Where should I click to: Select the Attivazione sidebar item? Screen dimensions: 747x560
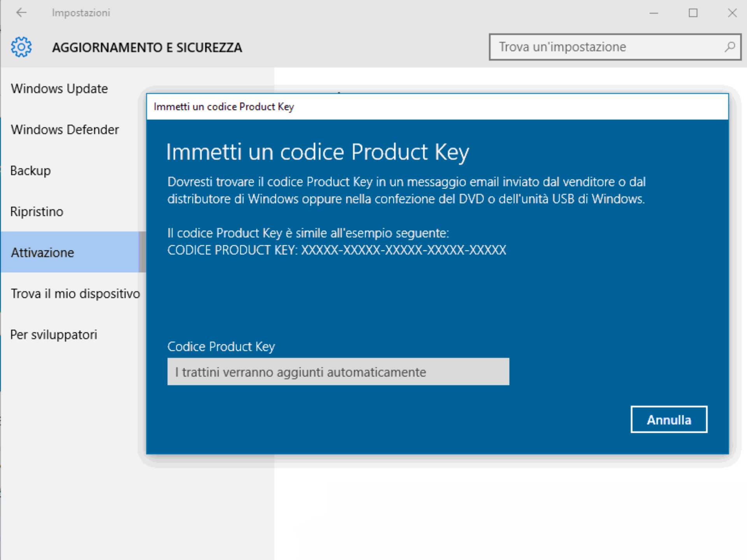coord(42,253)
